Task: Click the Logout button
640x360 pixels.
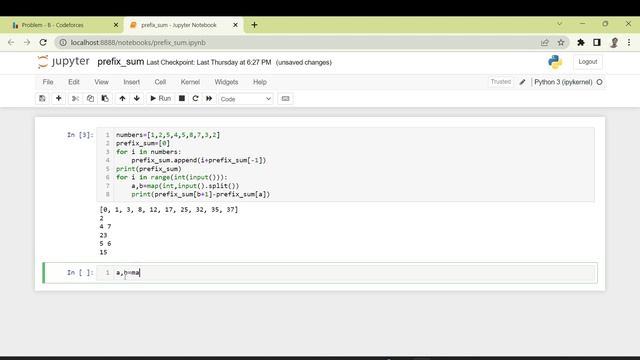Action: 588,62
